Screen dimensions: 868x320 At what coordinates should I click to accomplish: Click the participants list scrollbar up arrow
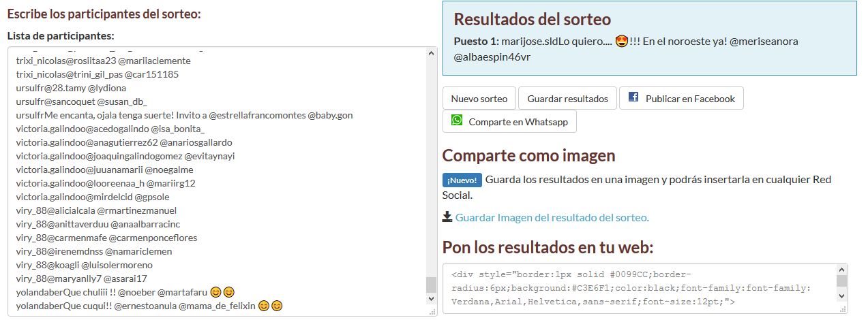(x=430, y=53)
